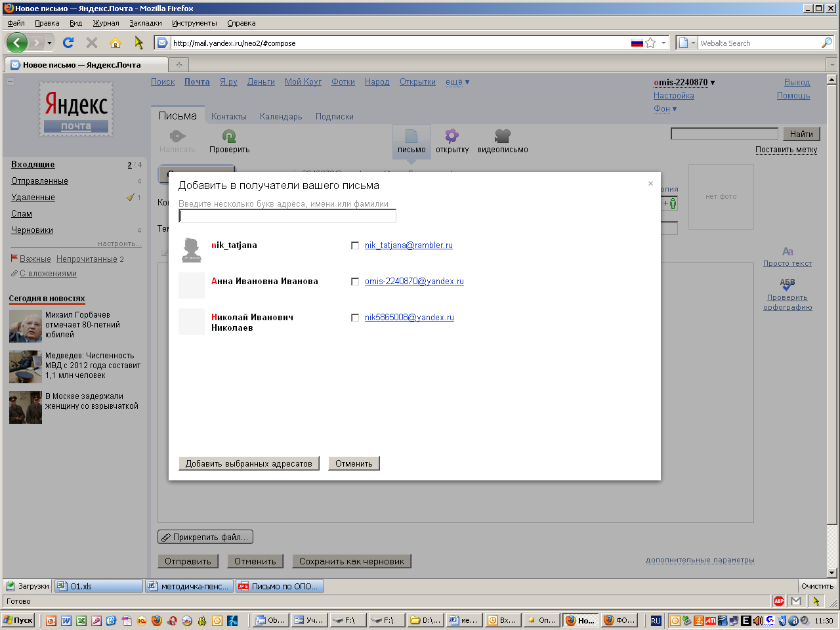Click the Webalta search magnifier icon
Viewport: 840px width, 630px height.
pos(826,43)
